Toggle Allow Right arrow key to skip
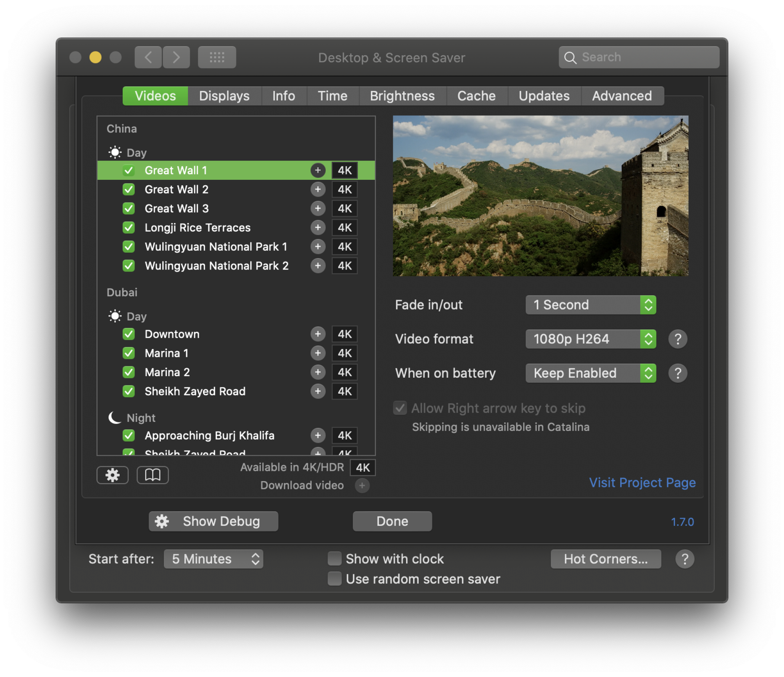Screen dimensions: 784x677 tap(400, 408)
